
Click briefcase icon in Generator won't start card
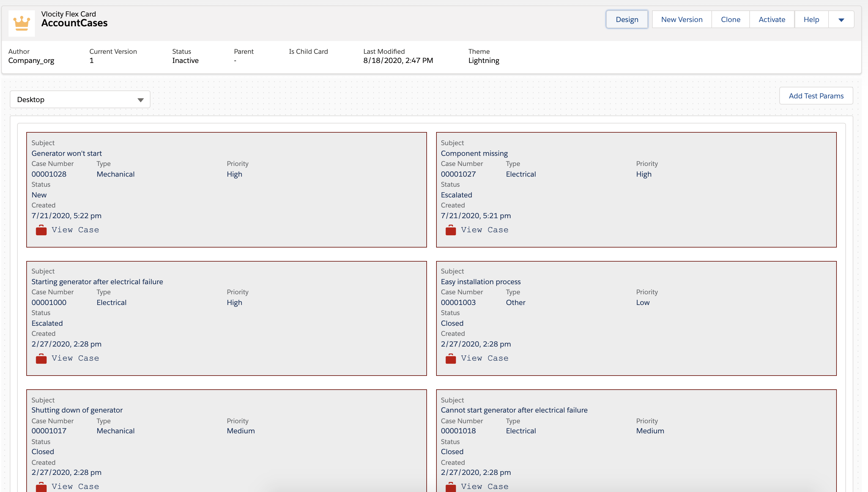tap(41, 230)
